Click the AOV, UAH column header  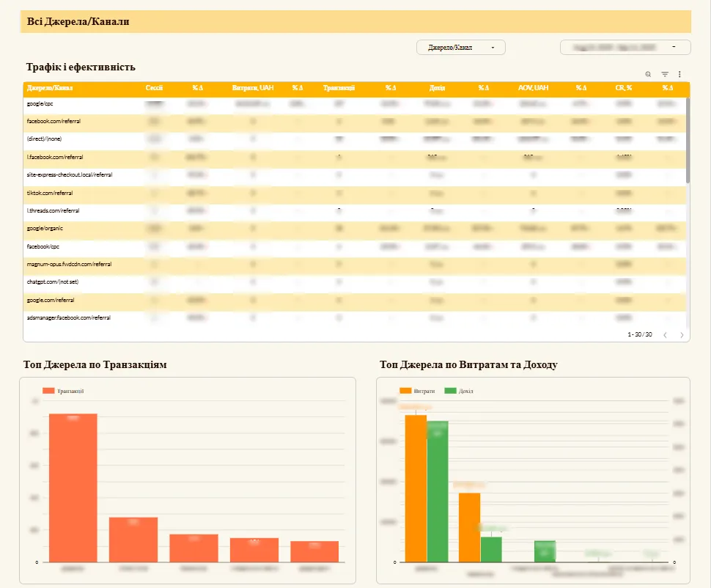(533, 88)
